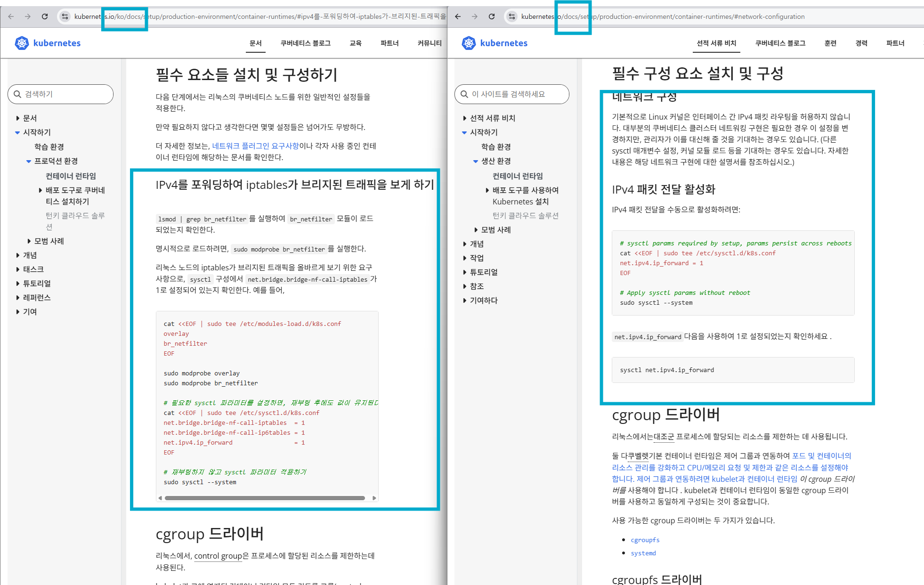Click the right browser forward arrow
This screenshot has height=585, width=924.
click(475, 16)
